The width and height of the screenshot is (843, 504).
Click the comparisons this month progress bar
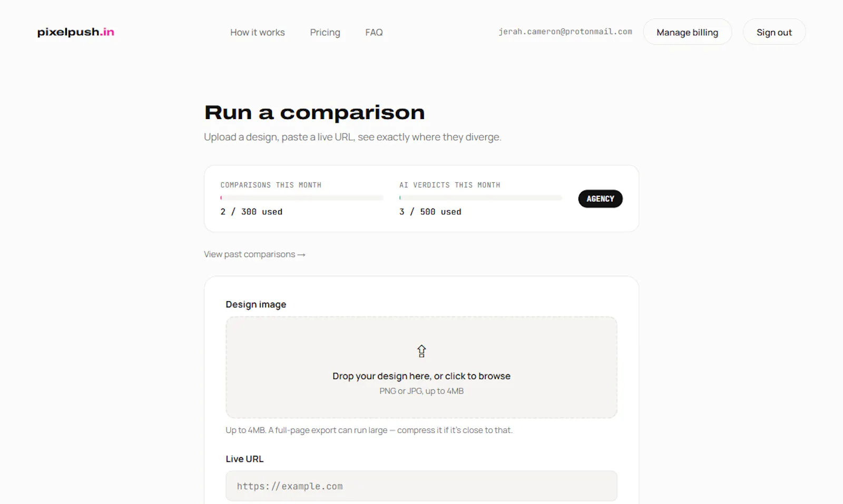coord(302,198)
